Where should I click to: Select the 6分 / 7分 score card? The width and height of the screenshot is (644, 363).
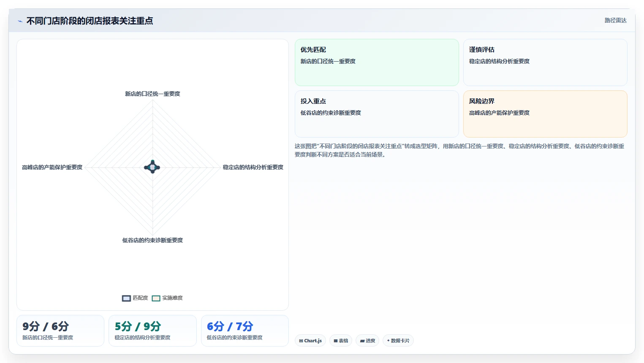tap(245, 331)
